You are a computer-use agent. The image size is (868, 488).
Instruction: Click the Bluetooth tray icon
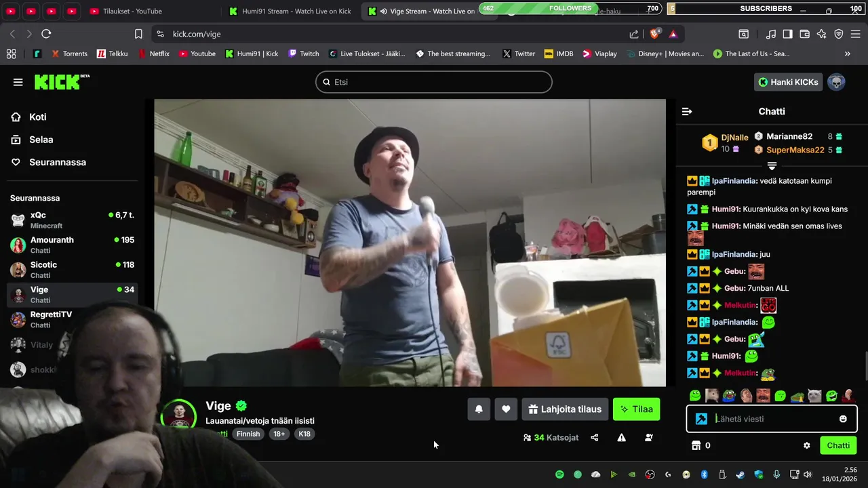coord(704,474)
